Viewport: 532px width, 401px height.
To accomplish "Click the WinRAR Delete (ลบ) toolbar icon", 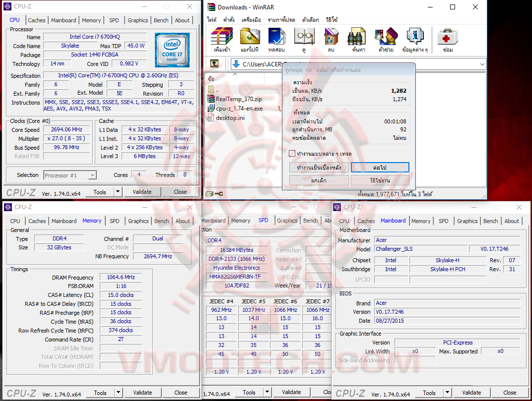I will [331, 36].
